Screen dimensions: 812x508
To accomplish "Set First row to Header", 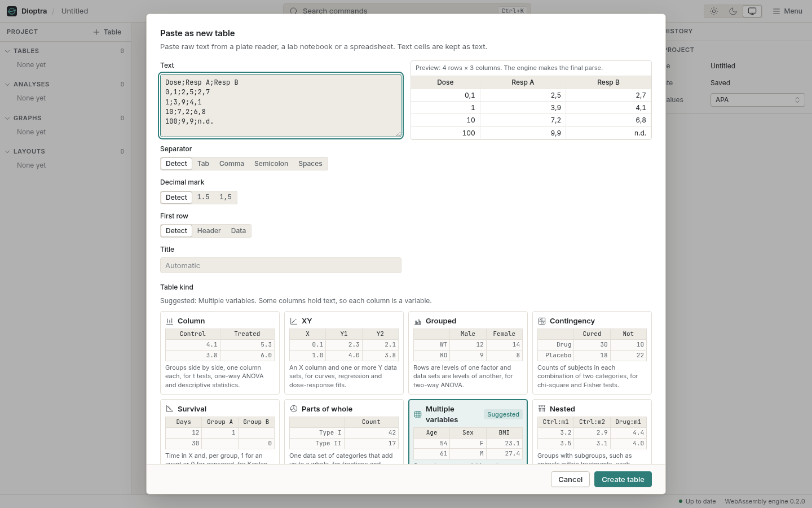I will [x=209, y=231].
